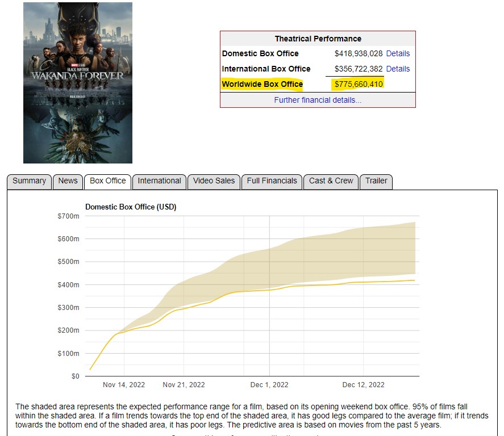Image resolution: width=504 pixels, height=436 pixels.
Task: Click the $356,722,382 international box office value
Action: pos(359,69)
